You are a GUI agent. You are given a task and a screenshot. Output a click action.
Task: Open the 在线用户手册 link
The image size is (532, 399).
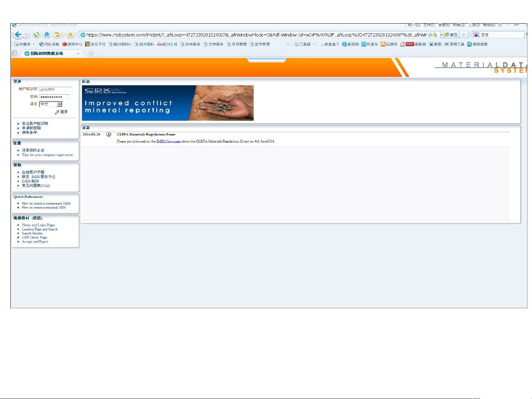point(33,172)
